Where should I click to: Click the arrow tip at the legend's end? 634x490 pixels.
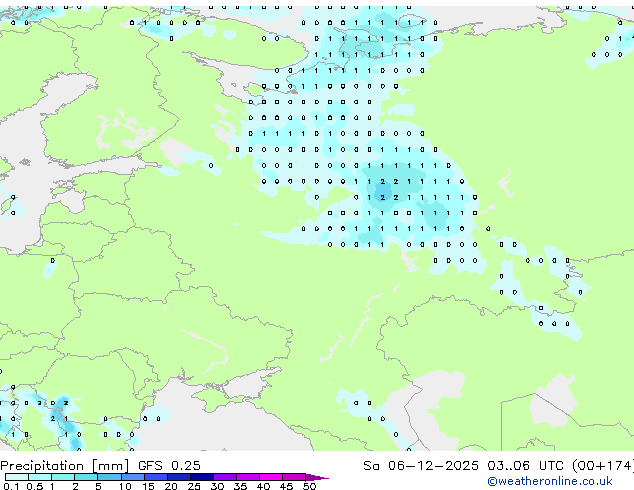317,477
